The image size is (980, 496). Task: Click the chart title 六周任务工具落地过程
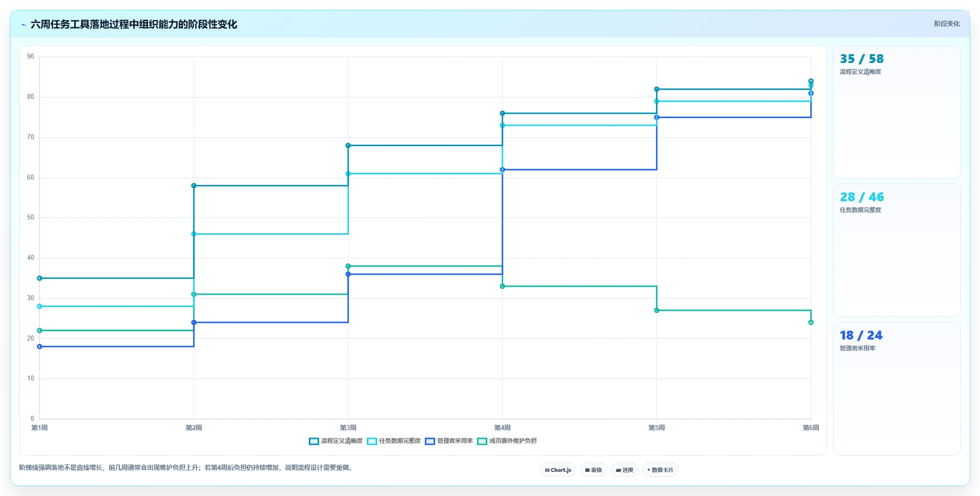134,24
